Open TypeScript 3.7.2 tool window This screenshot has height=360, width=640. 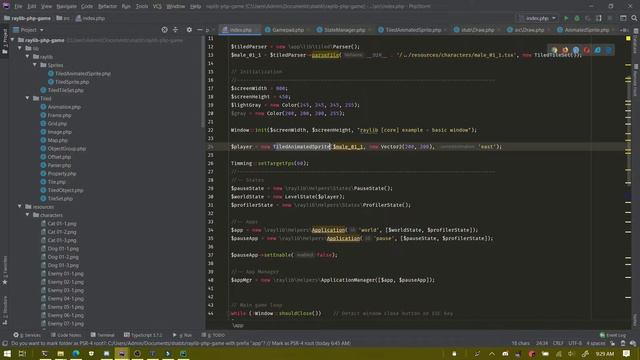[x=143, y=335]
